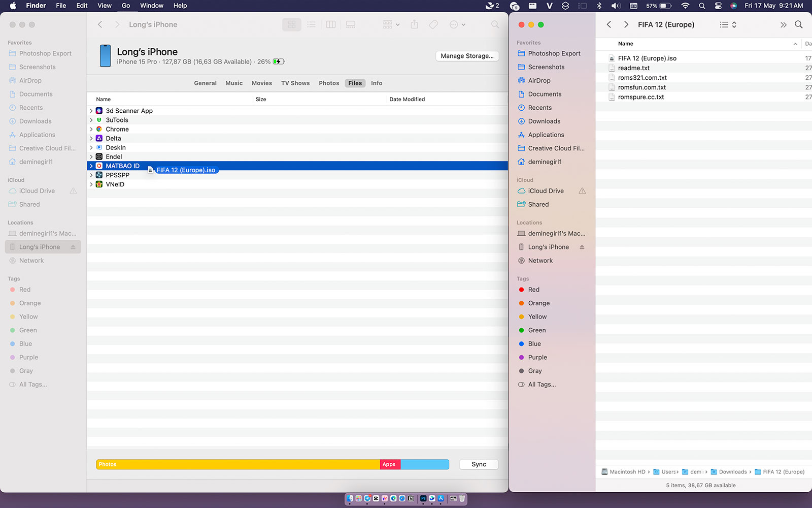Image resolution: width=812 pixels, height=508 pixels.
Task: Expand the 3d Scanner App row
Action: tap(91, 111)
